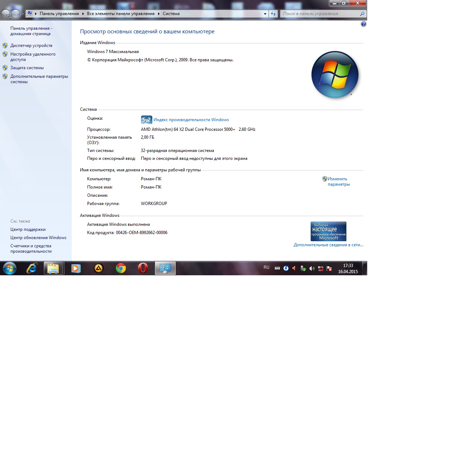The image size is (459, 476).
Task: Click the refresh button beside address bar
Action: (273, 14)
